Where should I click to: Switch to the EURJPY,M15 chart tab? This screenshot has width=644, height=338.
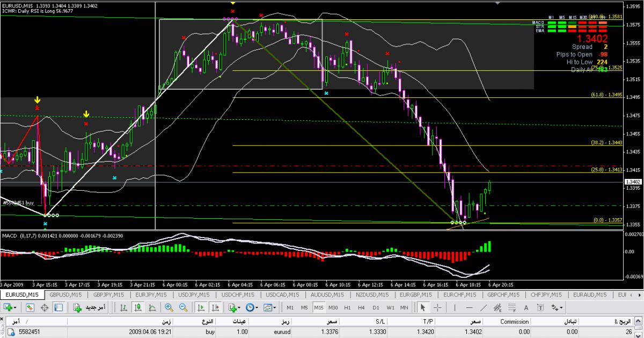152,295
